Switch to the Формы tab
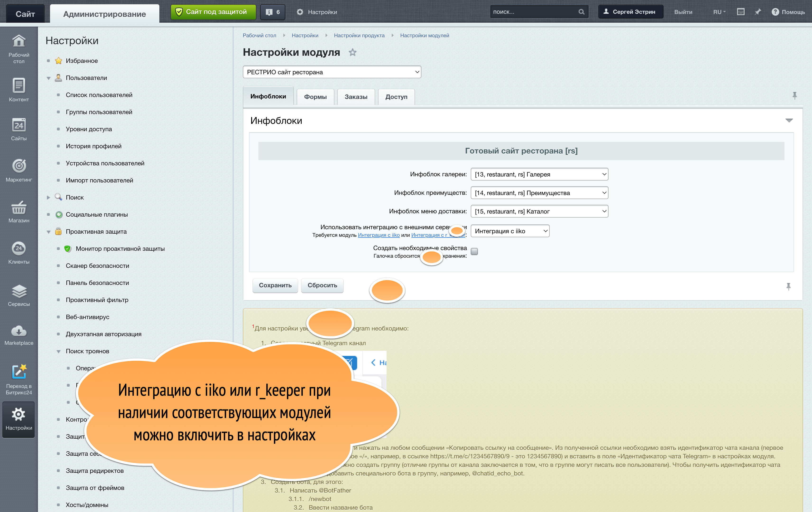Screen dimensions: 812x512 tap(315, 97)
